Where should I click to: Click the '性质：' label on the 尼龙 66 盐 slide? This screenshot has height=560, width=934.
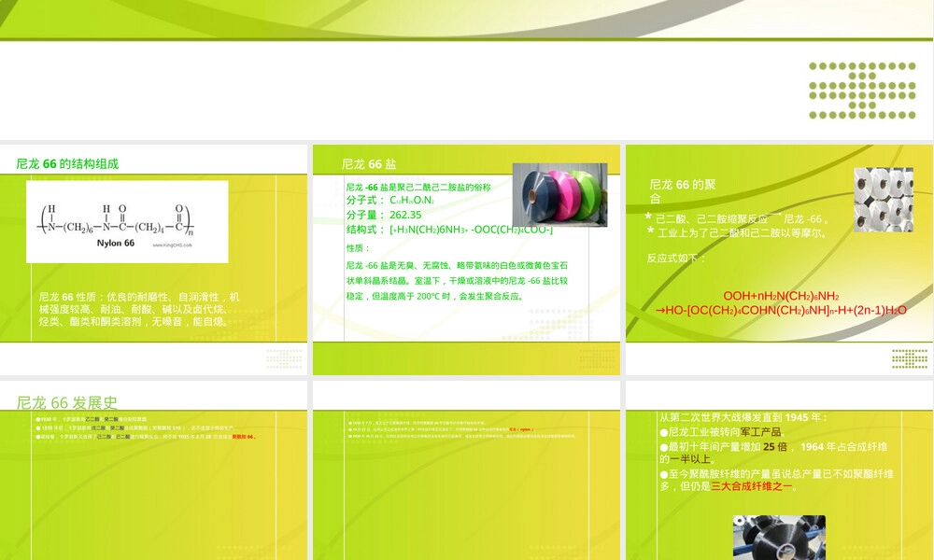tap(358, 248)
